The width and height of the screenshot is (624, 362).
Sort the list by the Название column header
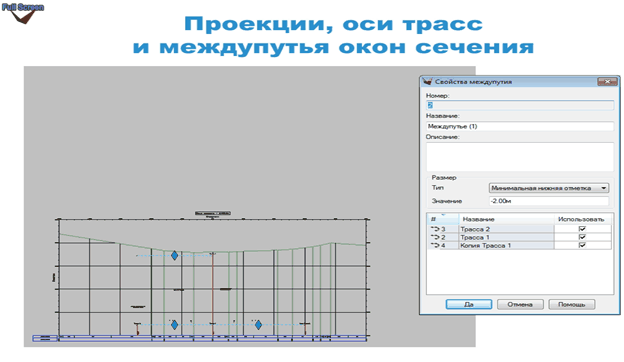tap(507, 219)
